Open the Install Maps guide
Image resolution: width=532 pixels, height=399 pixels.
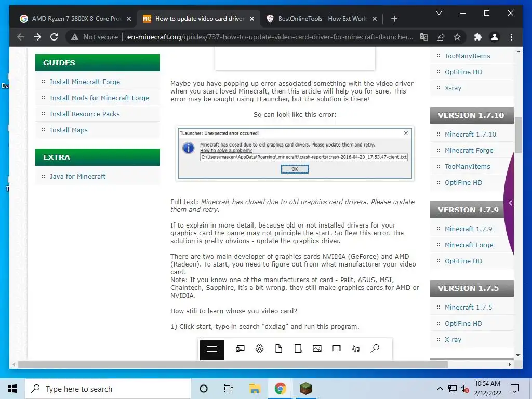click(x=69, y=130)
